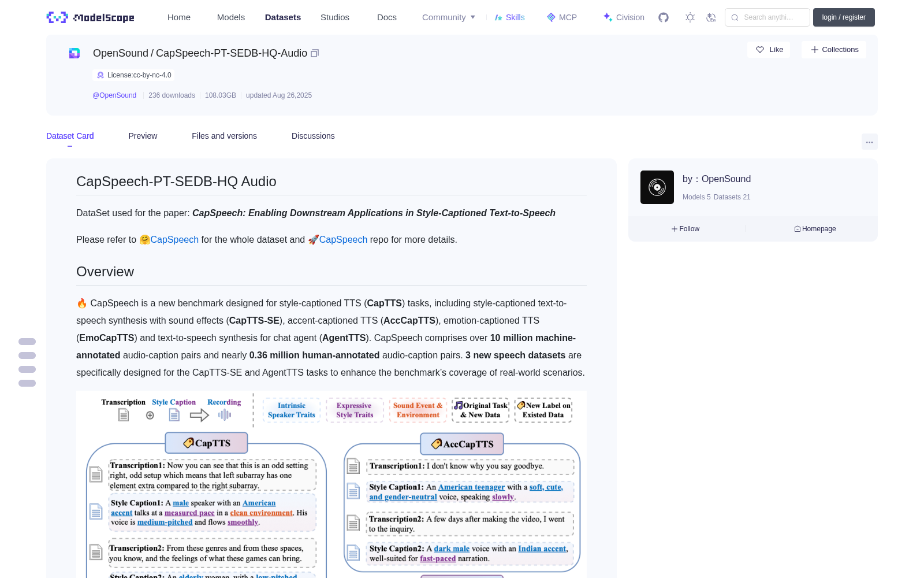Click the 236 downloads text
Viewport: 924px width, 578px height.
[x=172, y=95]
